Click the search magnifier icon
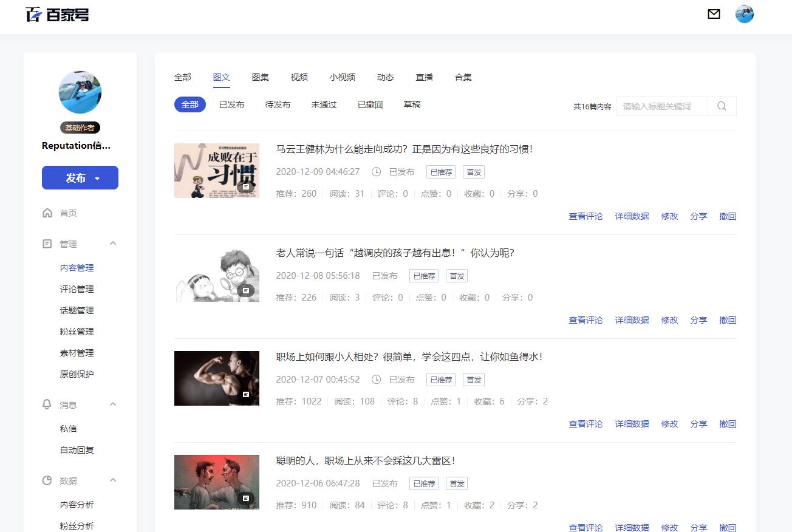 pyautogui.click(x=722, y=106)
